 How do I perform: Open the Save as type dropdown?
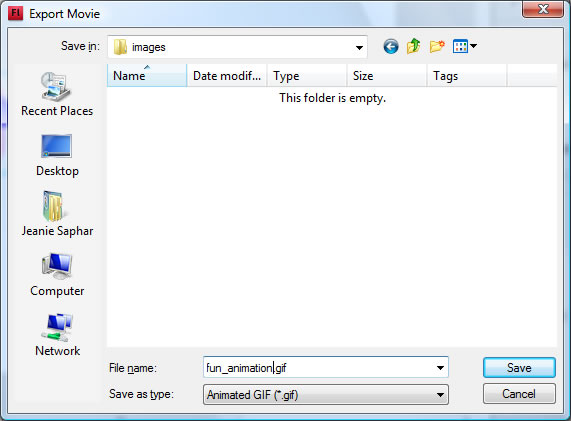(326, 394)
